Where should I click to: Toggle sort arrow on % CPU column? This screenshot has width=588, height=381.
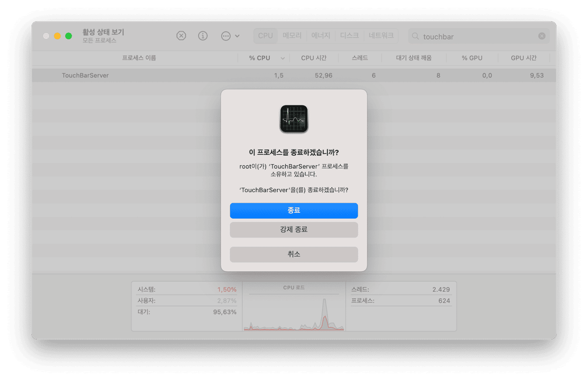tap(282, 58)
